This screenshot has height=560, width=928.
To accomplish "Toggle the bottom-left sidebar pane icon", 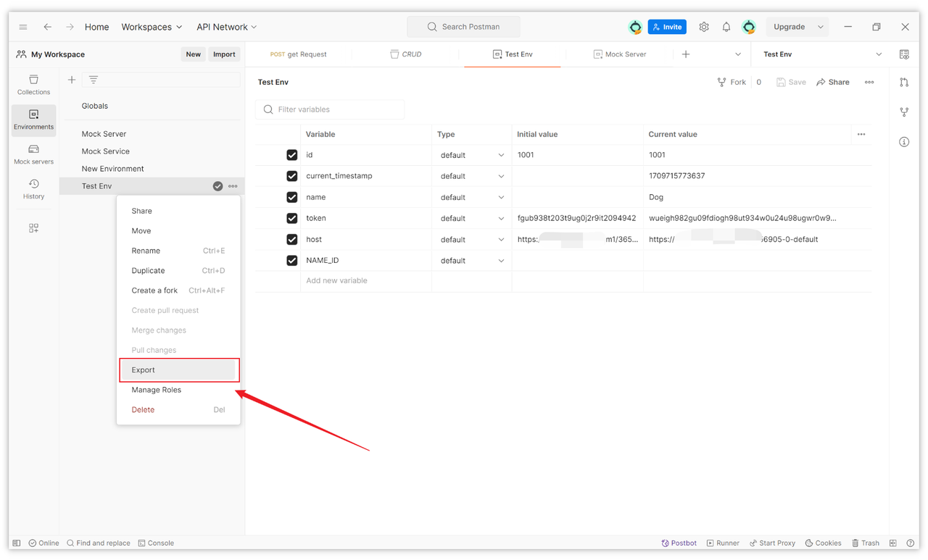I will point(17,543).
